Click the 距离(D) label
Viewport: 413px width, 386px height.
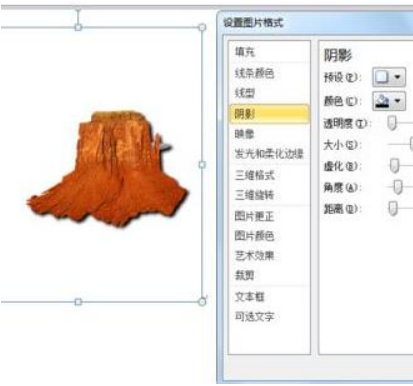tap(343, 209)
